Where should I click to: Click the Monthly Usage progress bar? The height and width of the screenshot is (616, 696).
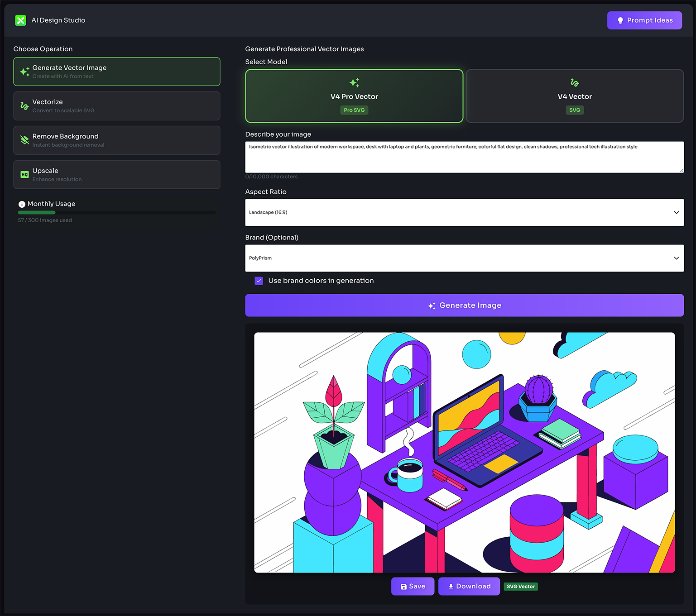pyautogui.click(x=116, y=212)
